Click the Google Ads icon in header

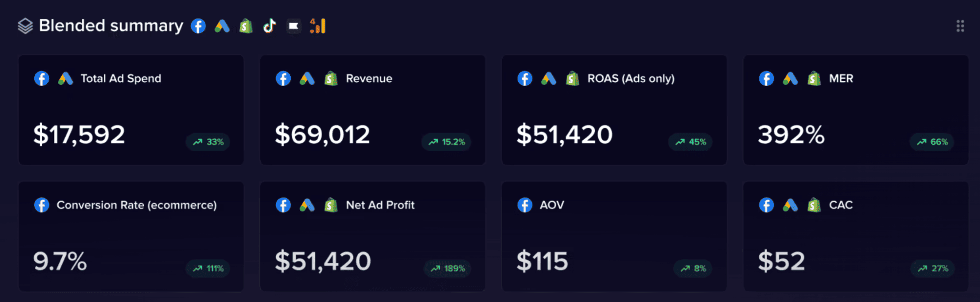222,26
